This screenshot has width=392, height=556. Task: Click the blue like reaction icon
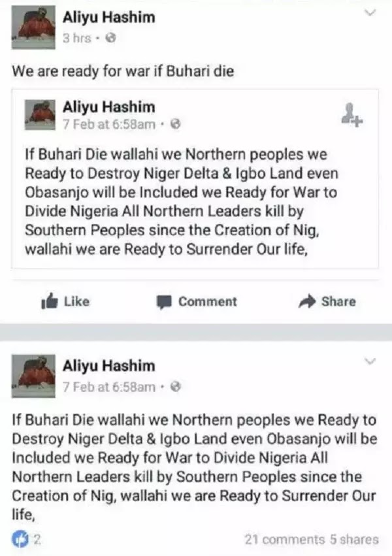coord(20,539)
